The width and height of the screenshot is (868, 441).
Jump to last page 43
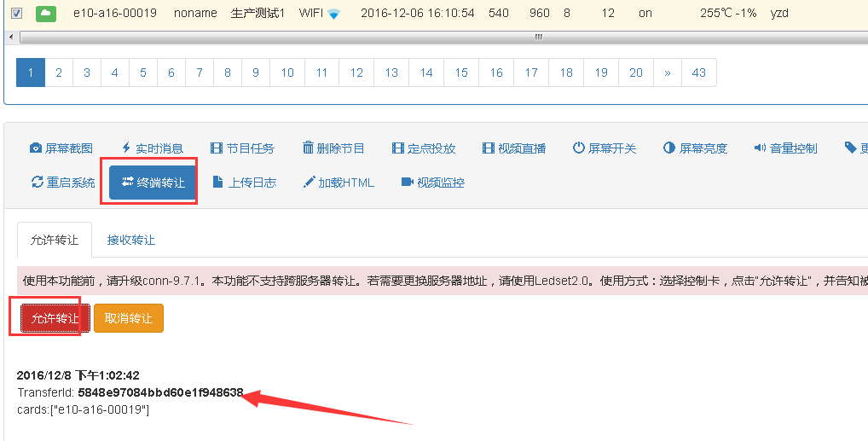point(699,73)
